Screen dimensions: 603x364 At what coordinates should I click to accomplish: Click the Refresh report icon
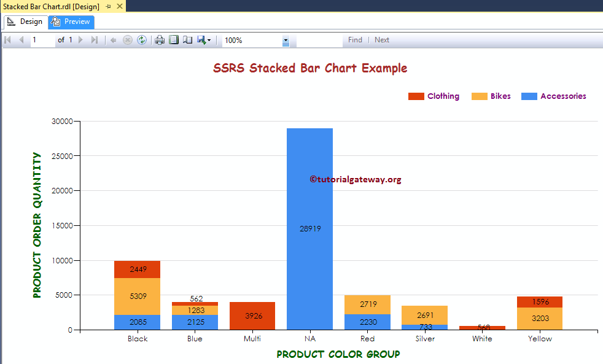coord(142,39)
